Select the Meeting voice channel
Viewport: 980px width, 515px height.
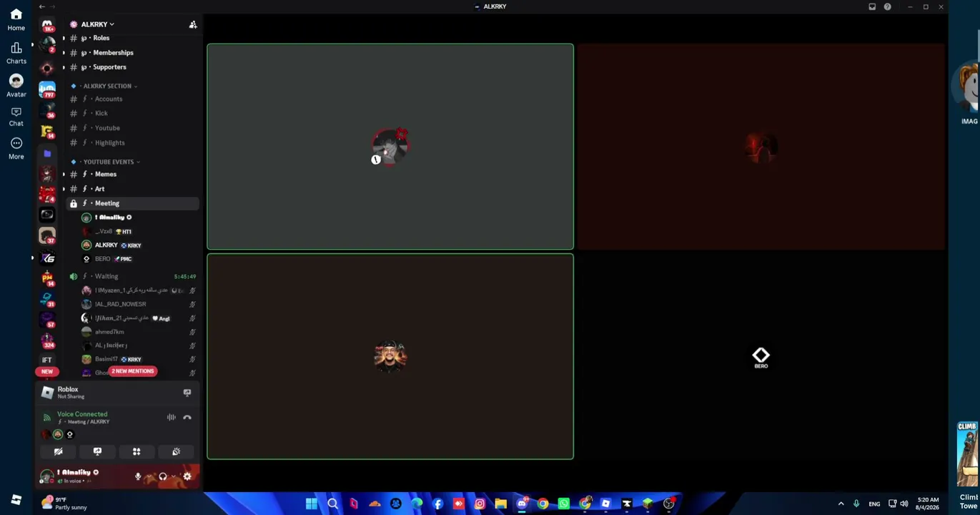(x=133, y=203)
